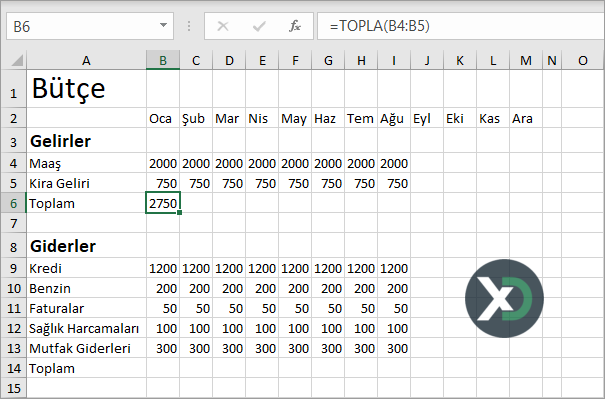Select the Sağlık Harcamaları label cell
This screenshot has width=605, height=399.
point(86,328)
